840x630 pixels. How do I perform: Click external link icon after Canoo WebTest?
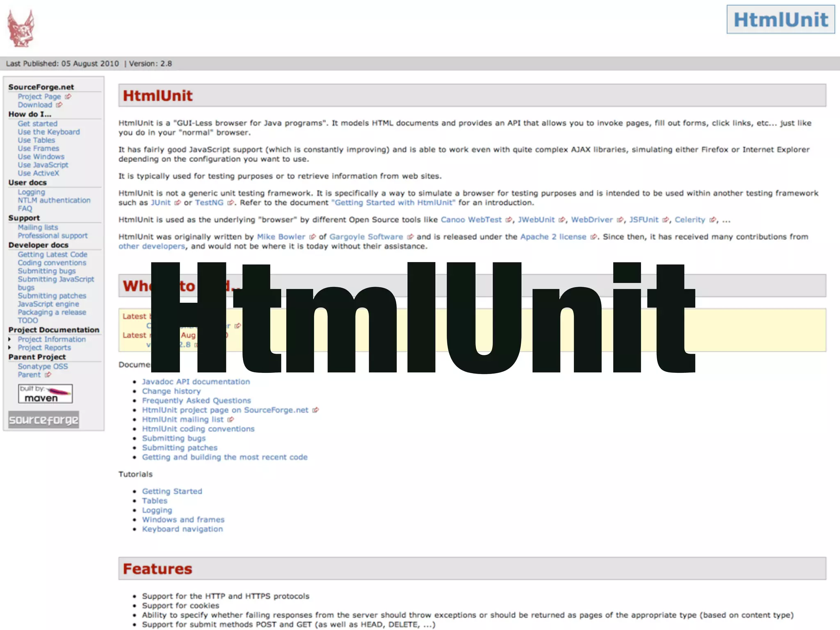[x=509, y=220]
